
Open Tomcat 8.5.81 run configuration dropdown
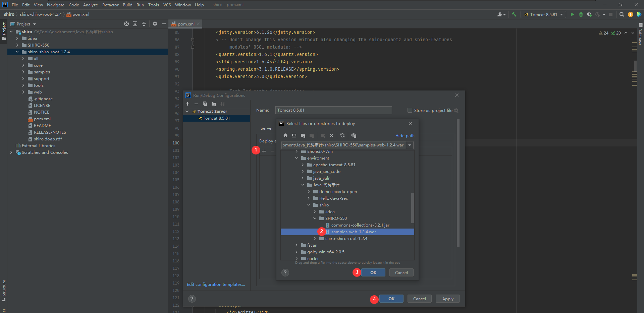pyautogui.click(x=543, y=14)
